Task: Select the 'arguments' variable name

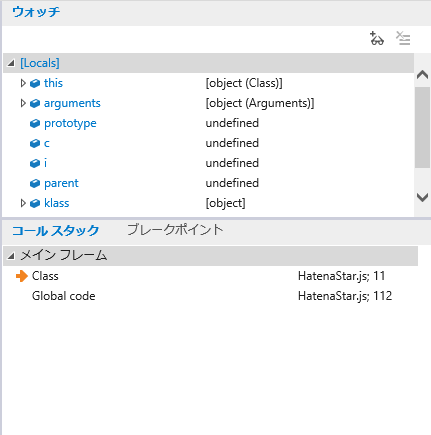Action: tap(72, 103)
